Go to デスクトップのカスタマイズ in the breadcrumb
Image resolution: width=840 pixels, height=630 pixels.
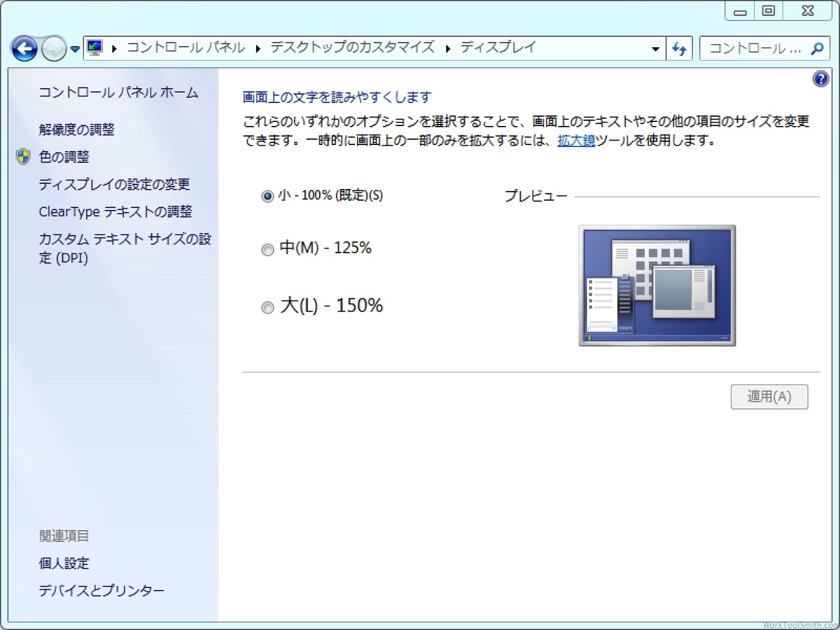point(352,48)
